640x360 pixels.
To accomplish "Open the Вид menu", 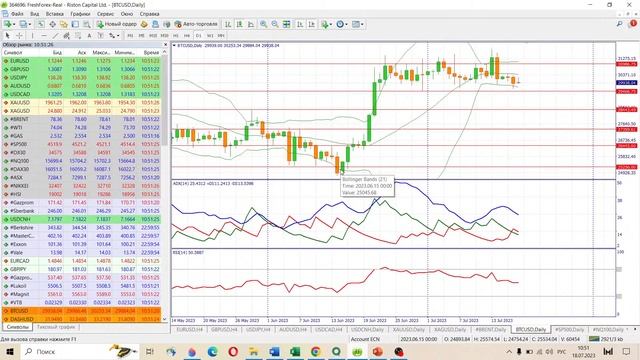I will point(35,14).
